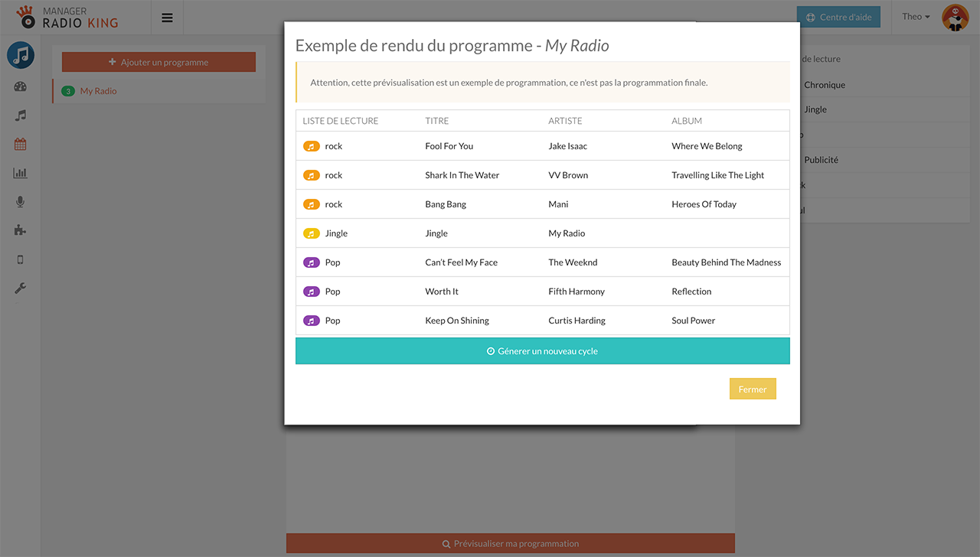The width and height of the screenshot is (980, 557).
Task: Open the music library note sidebar icon
Action: pyautogui.click(x=21, y=115)
